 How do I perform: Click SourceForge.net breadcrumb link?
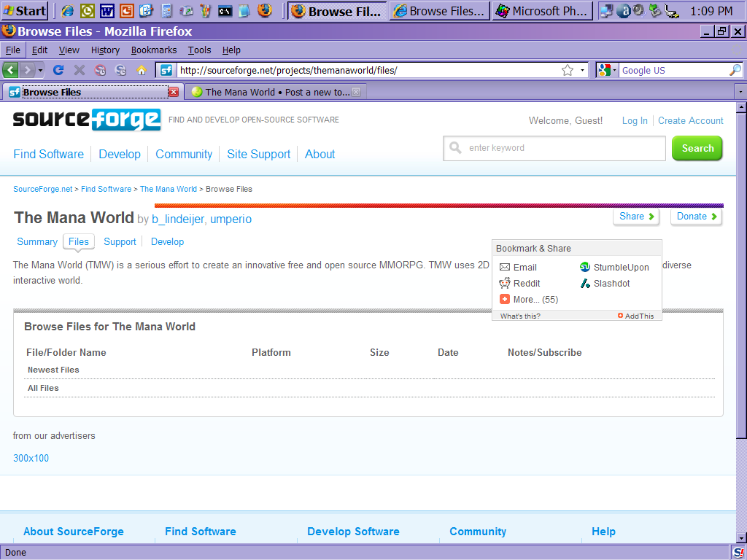click(x=43, y=189)
